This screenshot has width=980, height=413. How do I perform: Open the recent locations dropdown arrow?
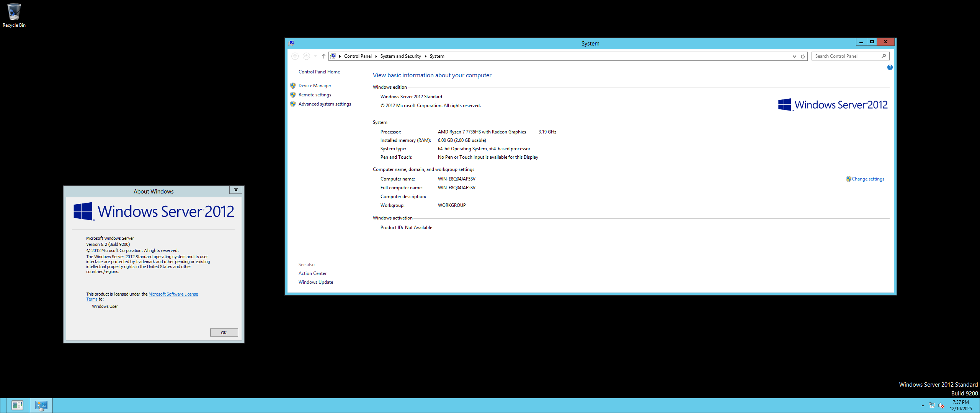point(315,56)
